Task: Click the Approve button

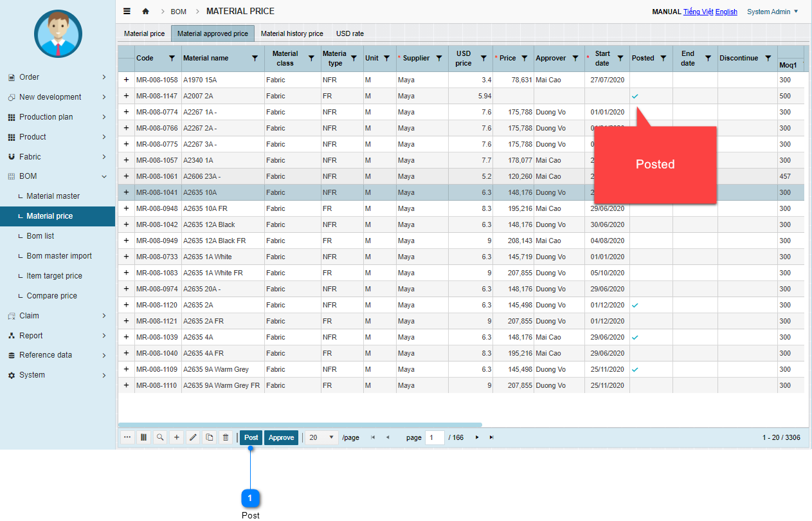Action: [281, 437]
